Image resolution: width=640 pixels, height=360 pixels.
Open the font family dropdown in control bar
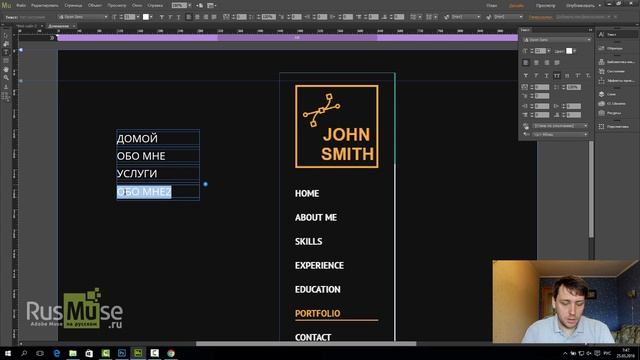pos(83,17)
